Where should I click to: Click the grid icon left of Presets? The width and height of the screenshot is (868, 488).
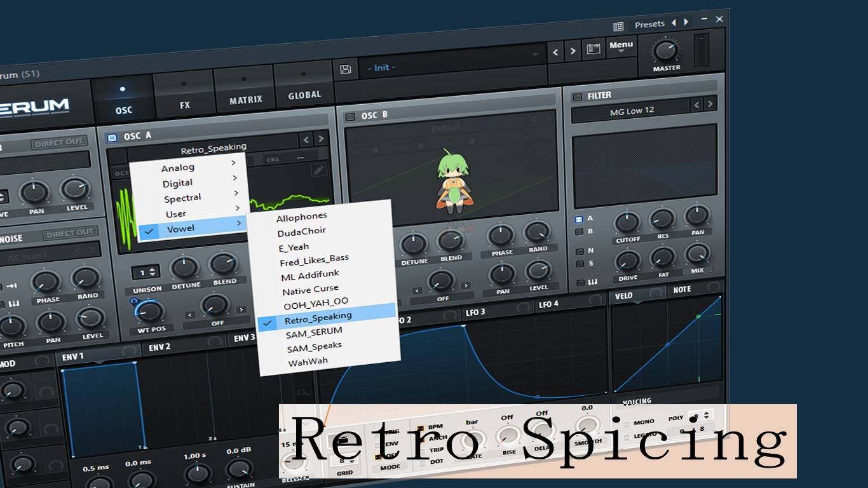(x=618, y=27)
